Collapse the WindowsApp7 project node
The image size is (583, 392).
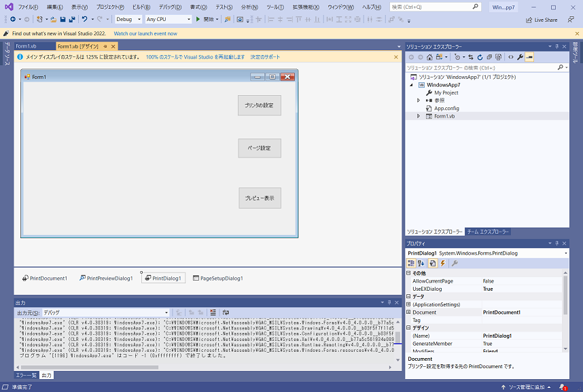411,85
